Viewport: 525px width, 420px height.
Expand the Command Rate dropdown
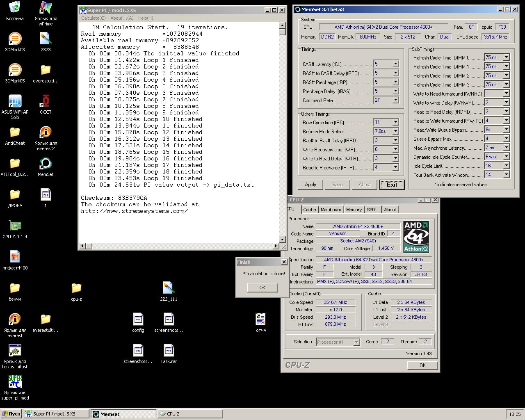(x=395, y=100)
